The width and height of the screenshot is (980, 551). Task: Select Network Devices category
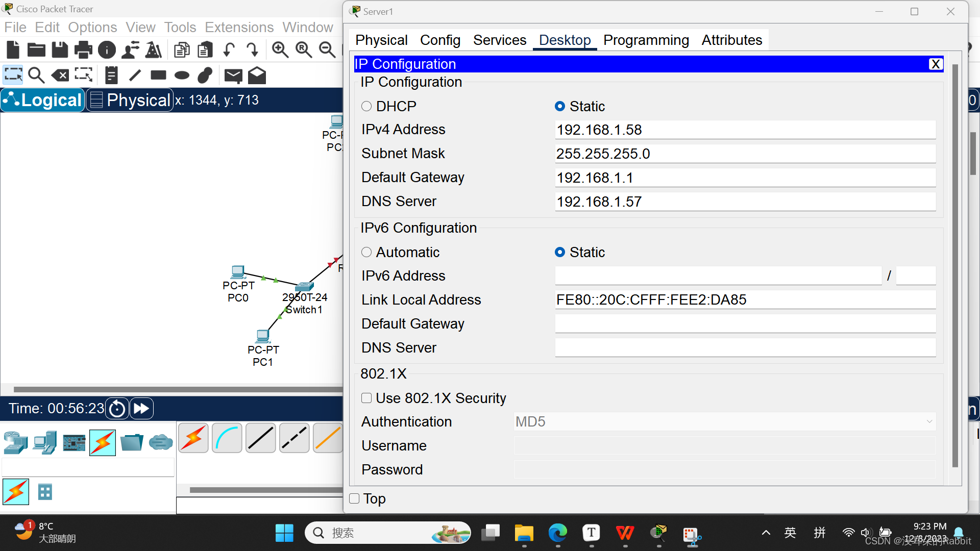(16, 442)
